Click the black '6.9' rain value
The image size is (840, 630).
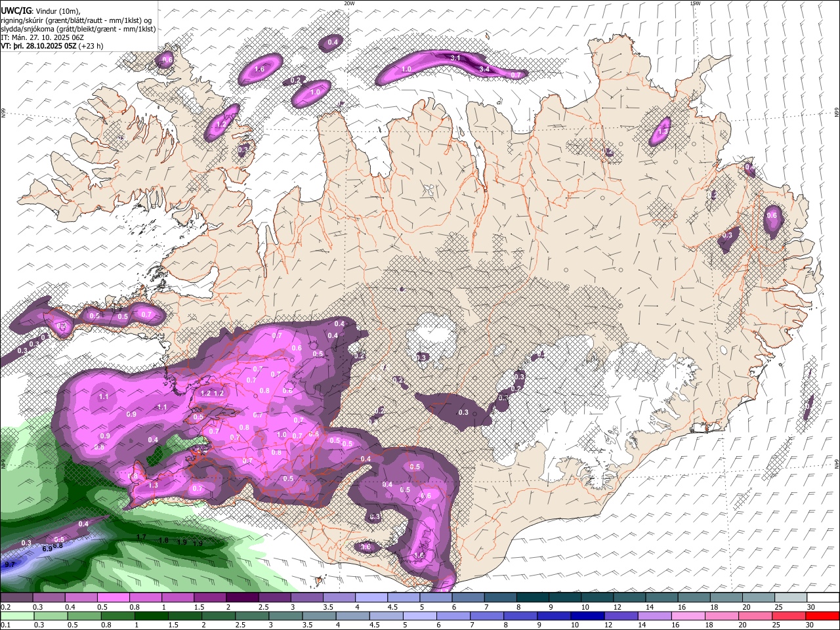(x=47, y=549)
